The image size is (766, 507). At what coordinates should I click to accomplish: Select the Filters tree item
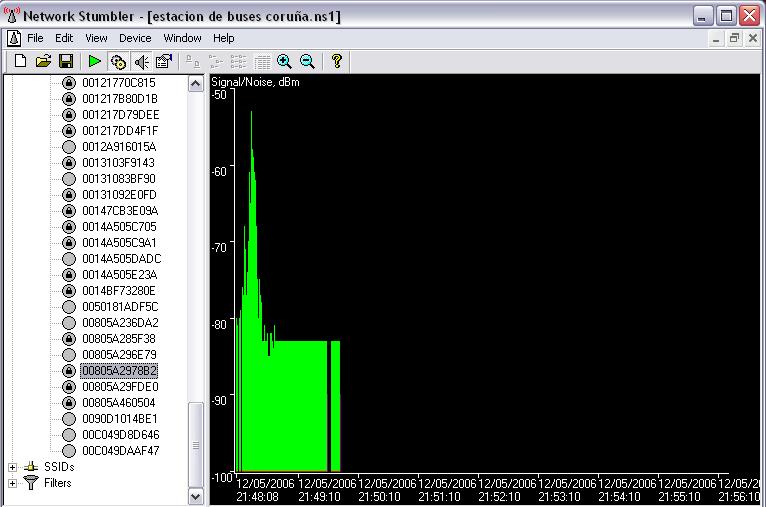58,483
